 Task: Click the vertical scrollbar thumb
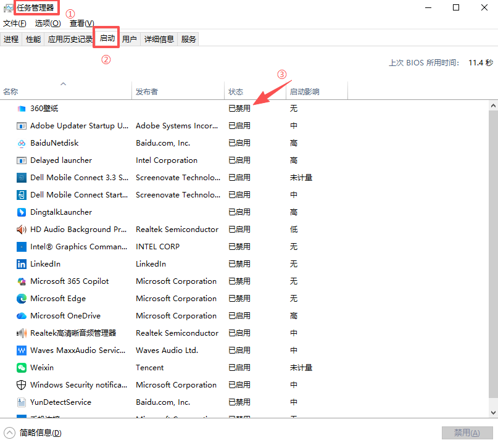[493, 254]
